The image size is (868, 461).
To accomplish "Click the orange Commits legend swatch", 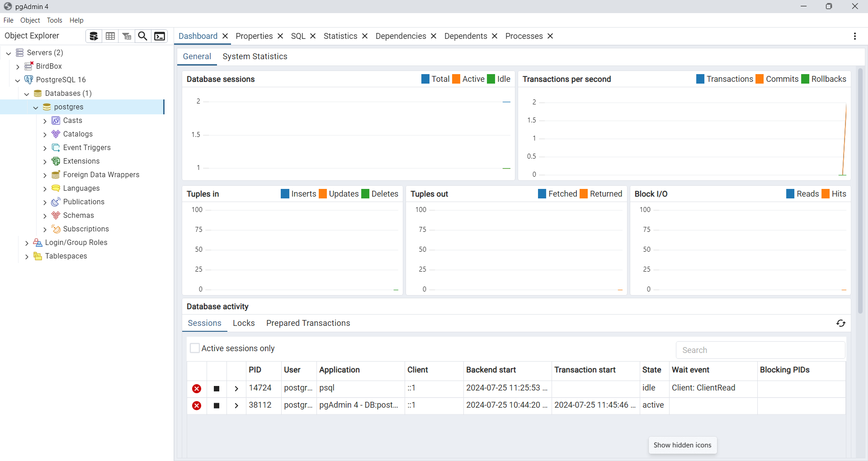I will [x=759, y=79].
